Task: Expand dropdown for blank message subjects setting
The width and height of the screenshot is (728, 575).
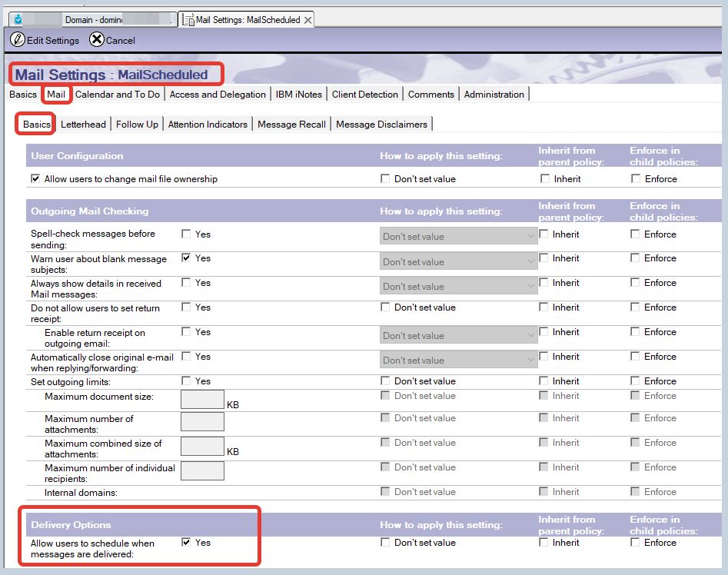Action: [458, 262]
